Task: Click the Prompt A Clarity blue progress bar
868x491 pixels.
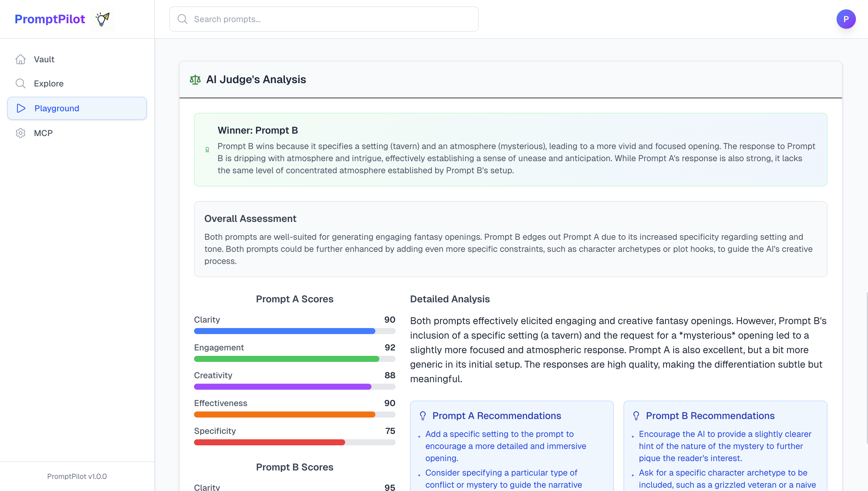Action: click(294, 331)
